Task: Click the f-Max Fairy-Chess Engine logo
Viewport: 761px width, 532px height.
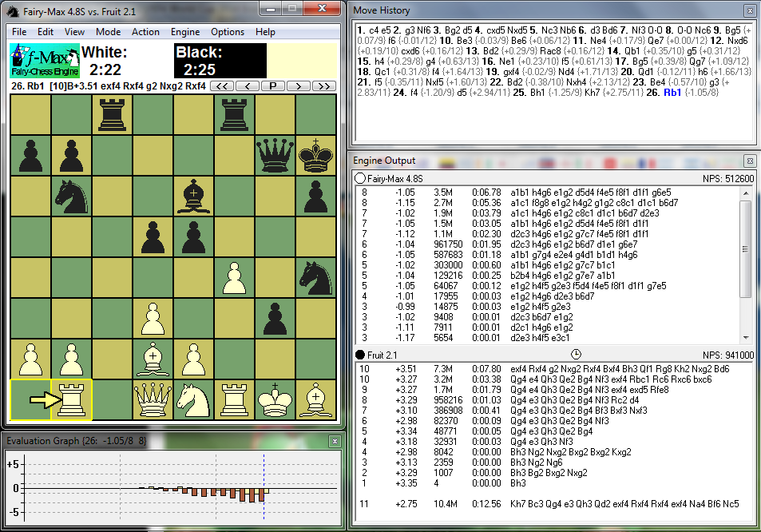Action: (45, 61)
